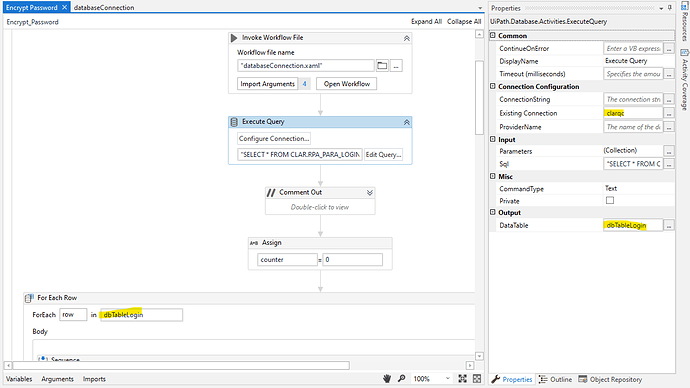Collapse the Invoke Workflow File activity
Viewport: 690px width, 388px height.
(407, 38)
